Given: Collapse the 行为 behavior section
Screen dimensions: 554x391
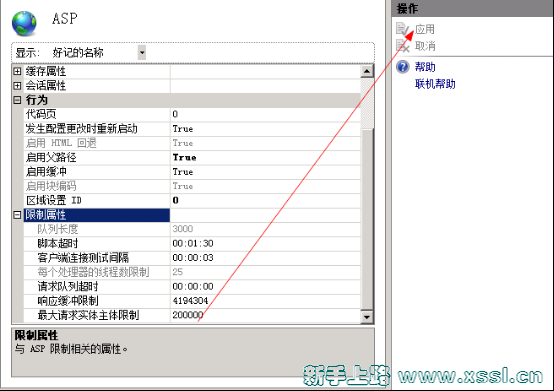Looking at the screenshot, I should pos(17,100).
